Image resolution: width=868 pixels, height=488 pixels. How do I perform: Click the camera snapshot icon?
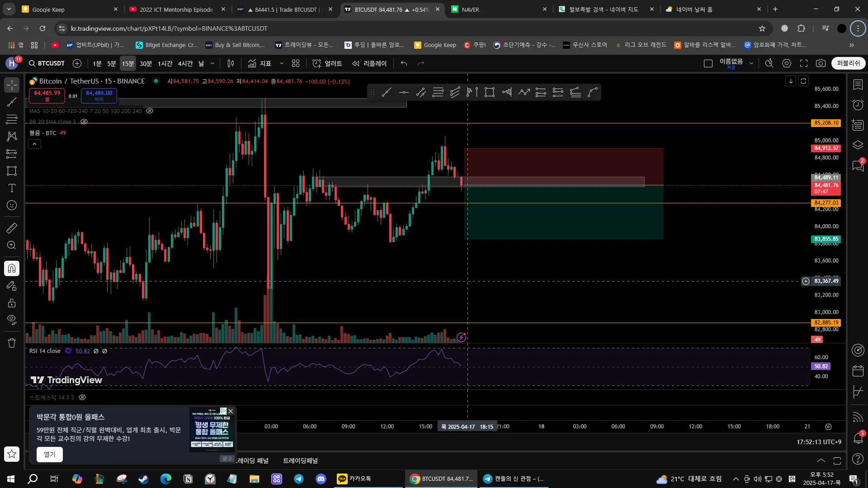click(x=821, y=63)
